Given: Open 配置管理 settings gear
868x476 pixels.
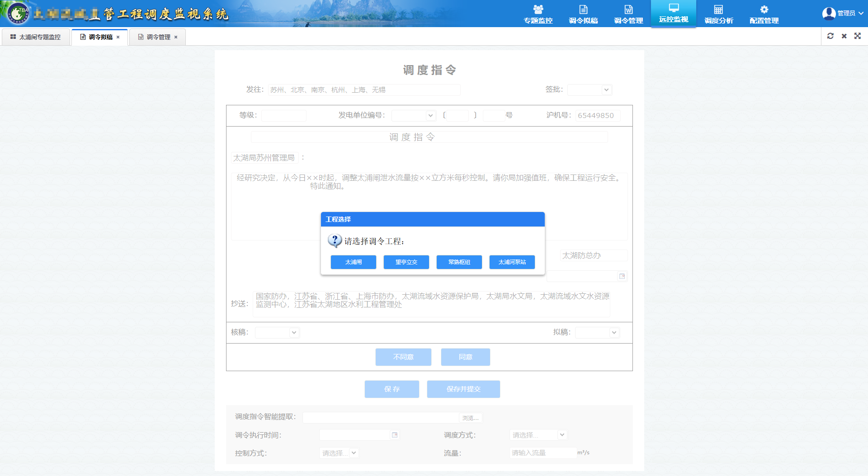Looking at the screenshot, I should (764, 14).
